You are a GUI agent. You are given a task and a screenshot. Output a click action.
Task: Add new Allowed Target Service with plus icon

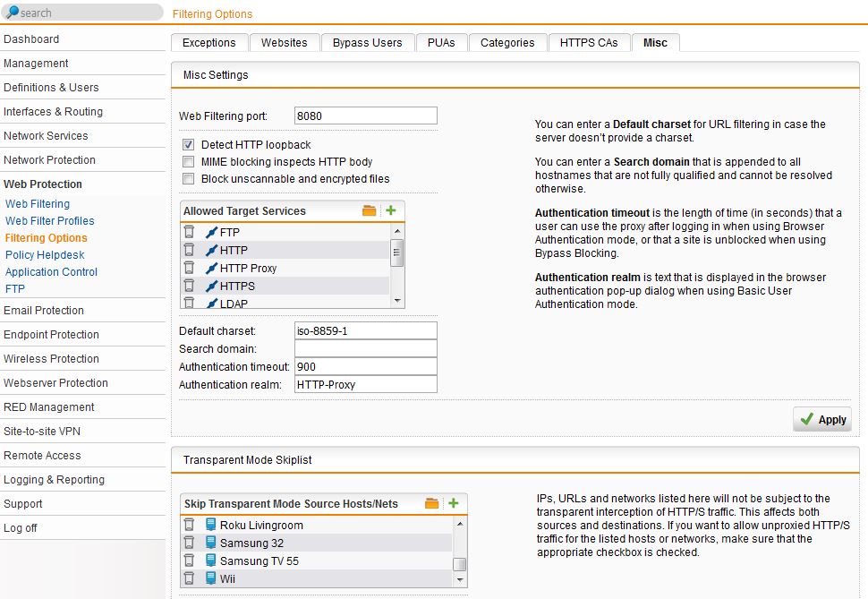coord(391,210)
